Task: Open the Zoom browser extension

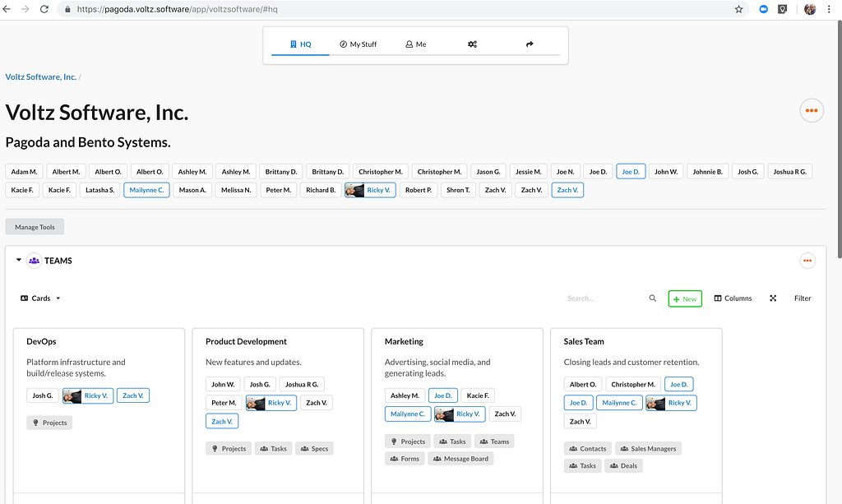Action: pos(763,9)
